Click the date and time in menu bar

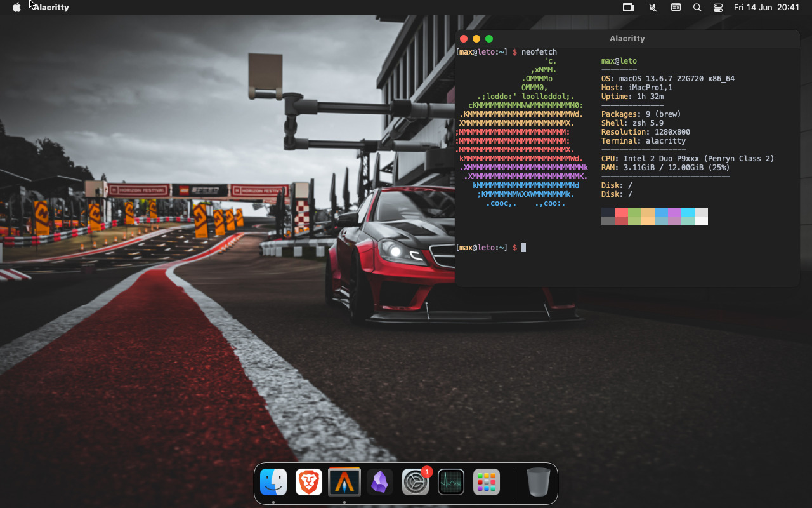click(766, 7)
